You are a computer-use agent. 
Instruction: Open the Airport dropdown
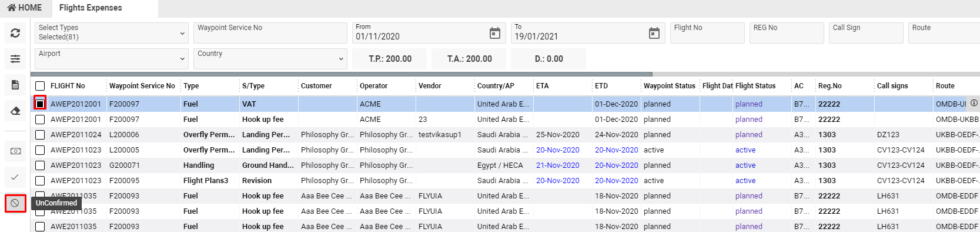click(x=112, y=58)
